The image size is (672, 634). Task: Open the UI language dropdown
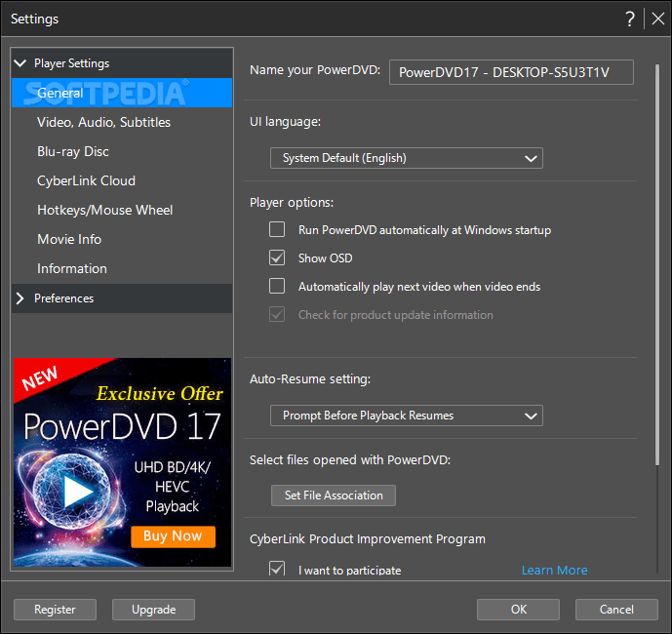point(407,158)
